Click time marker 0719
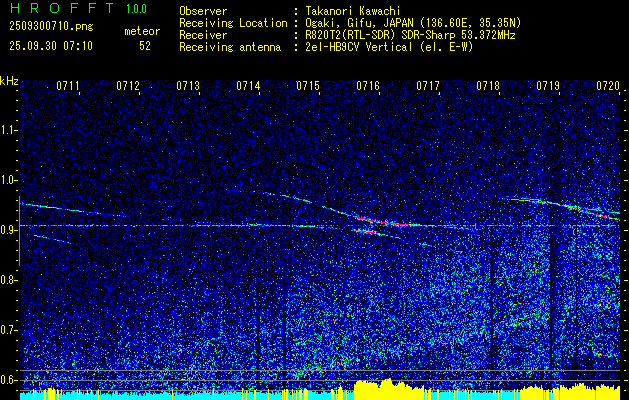This screenshot has height=400, width=629. pos(548,86)
